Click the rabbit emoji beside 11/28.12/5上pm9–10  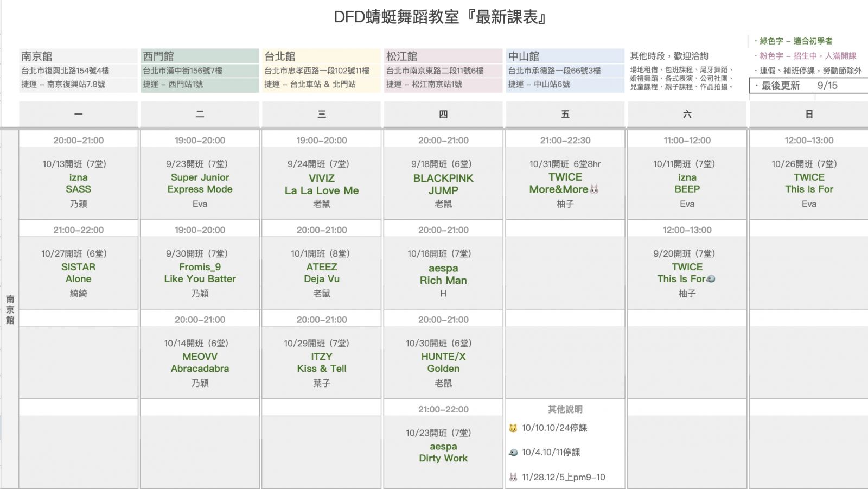pos(513,478)
